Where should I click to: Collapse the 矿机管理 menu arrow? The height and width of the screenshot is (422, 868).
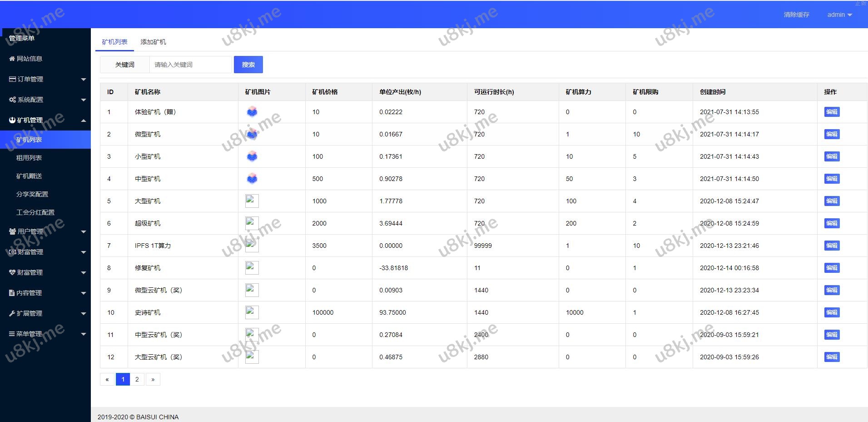[83, 121]
